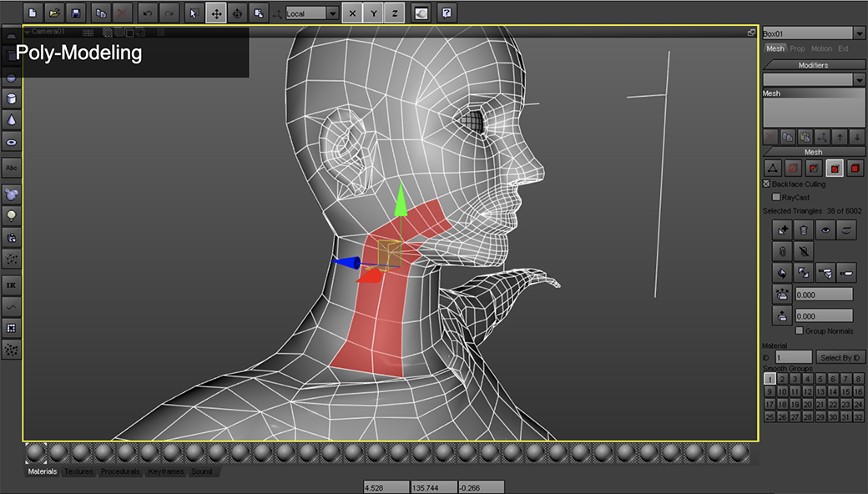Switch to vertex selection mode
This screenshot has width=868, height=494.
773,169
